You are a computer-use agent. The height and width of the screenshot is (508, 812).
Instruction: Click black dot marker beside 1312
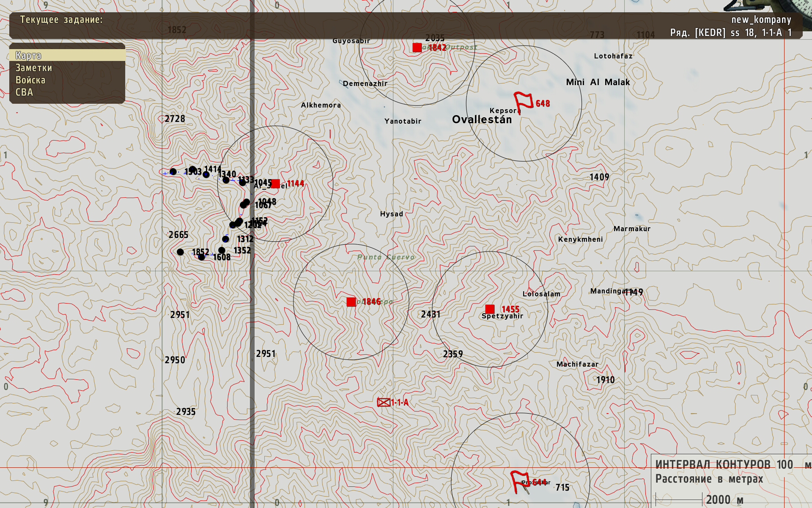click(225, 239)
